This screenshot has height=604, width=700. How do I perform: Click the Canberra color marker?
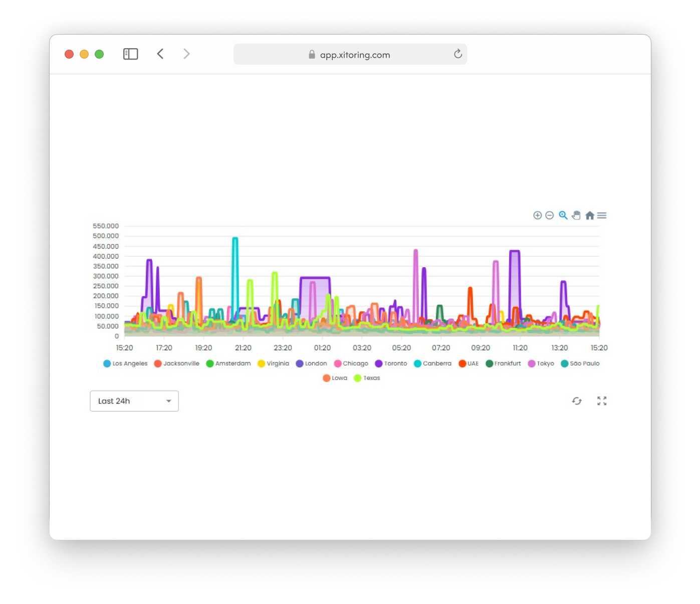(417, 363)
